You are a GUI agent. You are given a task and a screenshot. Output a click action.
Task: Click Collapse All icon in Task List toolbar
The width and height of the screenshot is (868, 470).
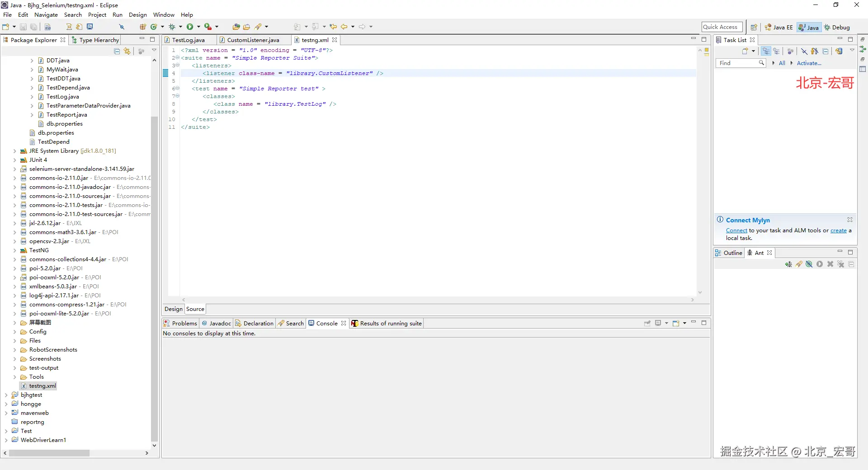tap(826, 51)
